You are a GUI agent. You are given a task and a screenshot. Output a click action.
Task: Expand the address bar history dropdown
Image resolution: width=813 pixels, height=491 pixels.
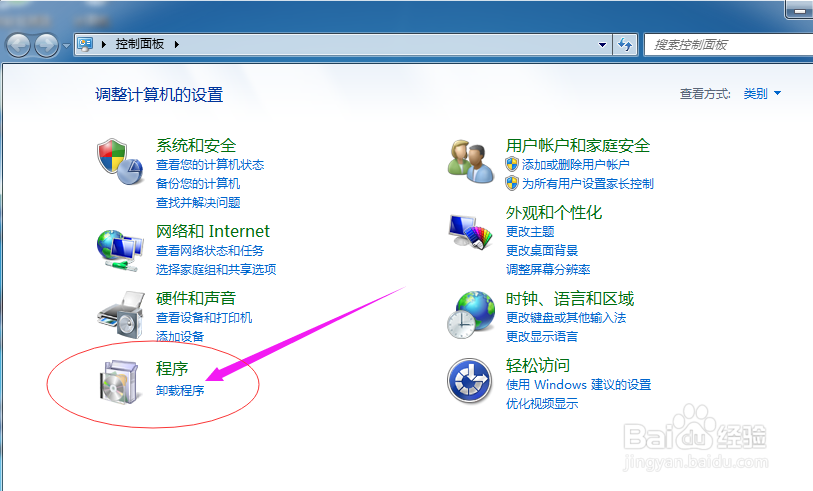pyautogui.click(x=602, y=45)
